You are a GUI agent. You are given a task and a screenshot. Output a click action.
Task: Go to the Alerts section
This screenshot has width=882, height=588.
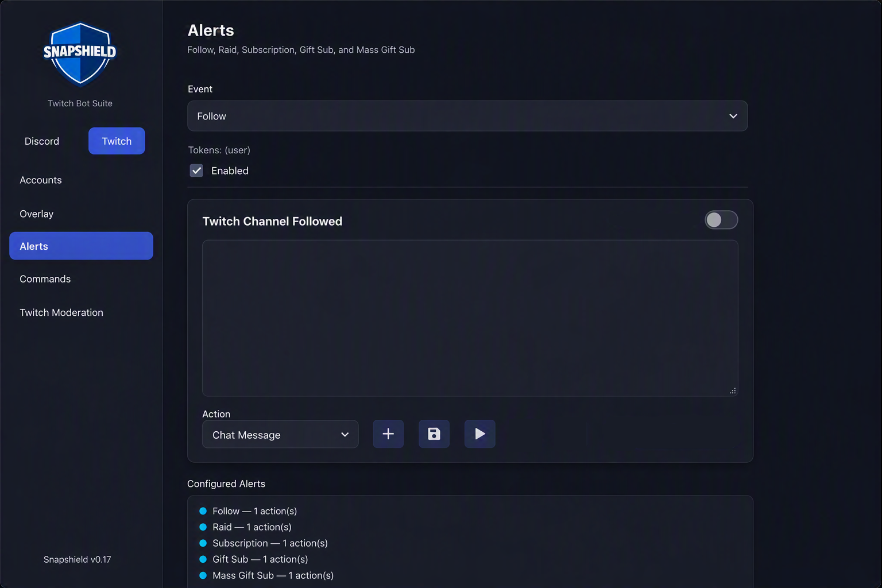point(81,246)
